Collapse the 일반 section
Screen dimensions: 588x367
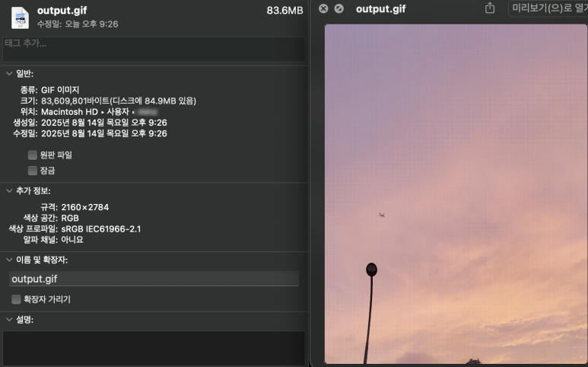coord(8,74)
